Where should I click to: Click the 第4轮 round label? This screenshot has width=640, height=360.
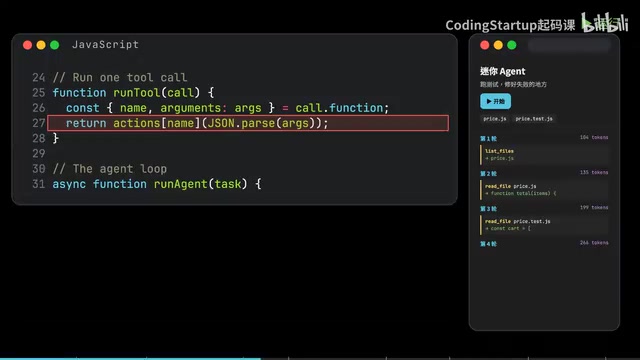click(x=488, y=244)
